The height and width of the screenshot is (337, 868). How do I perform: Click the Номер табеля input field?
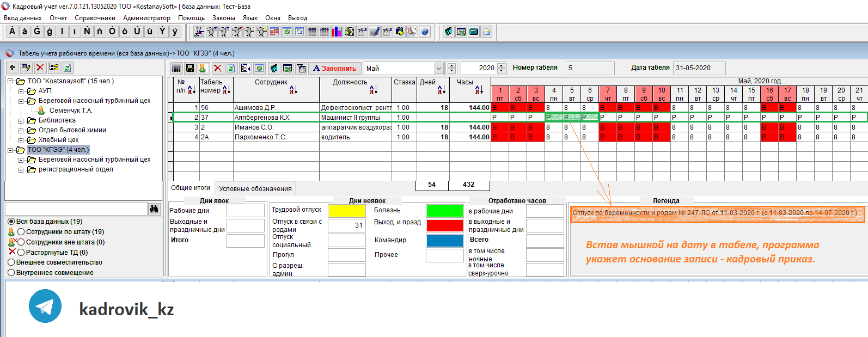590,68
